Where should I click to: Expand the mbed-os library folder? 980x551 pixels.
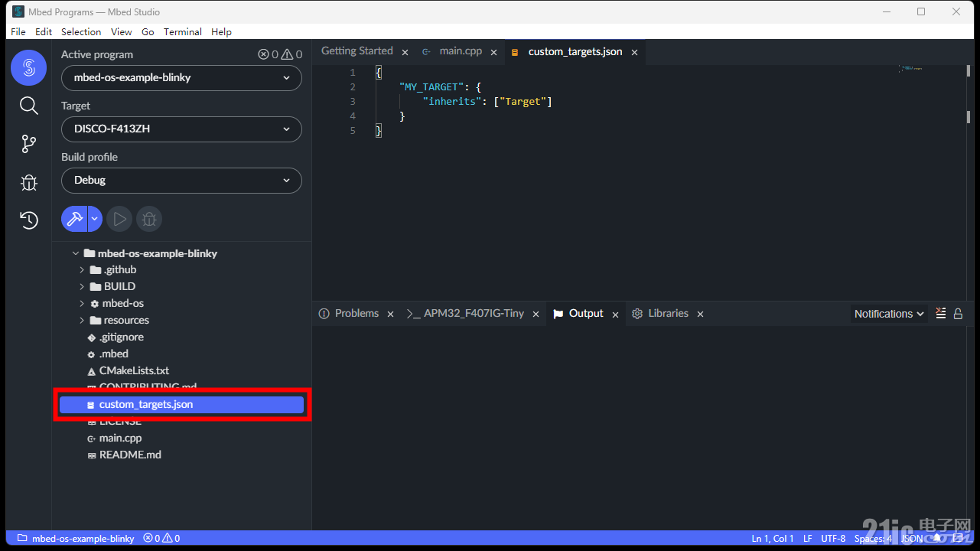tap(82, 303)
